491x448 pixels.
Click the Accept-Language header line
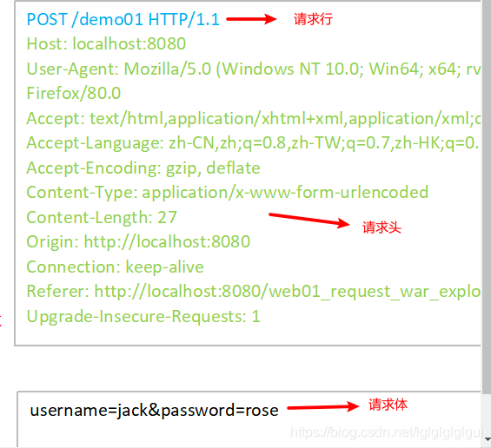coord(254,143)
